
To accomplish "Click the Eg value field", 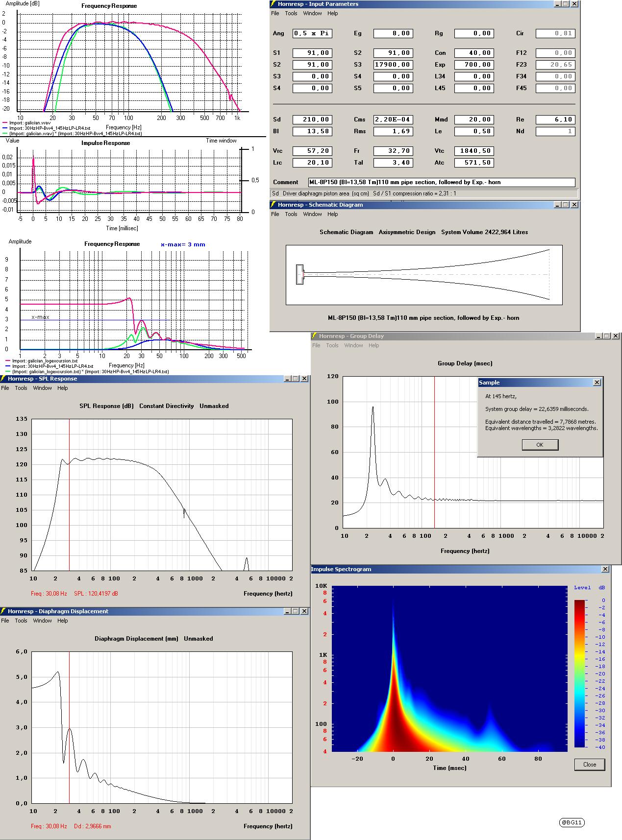I will 393,33.
